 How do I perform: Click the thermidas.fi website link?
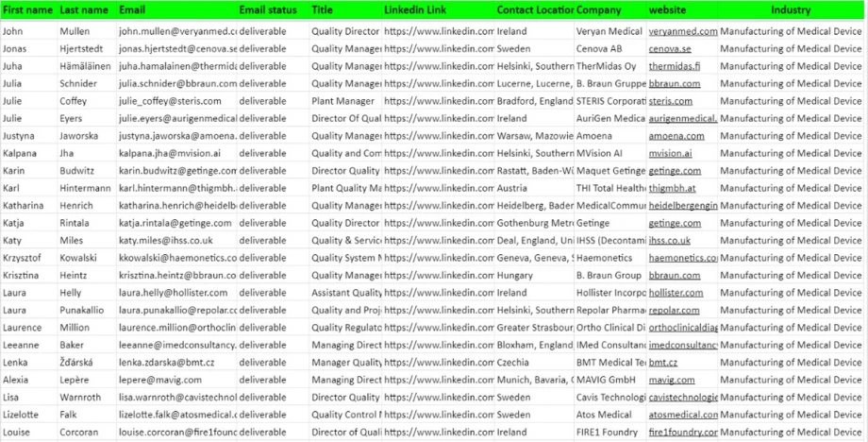[x=675, y=66]
